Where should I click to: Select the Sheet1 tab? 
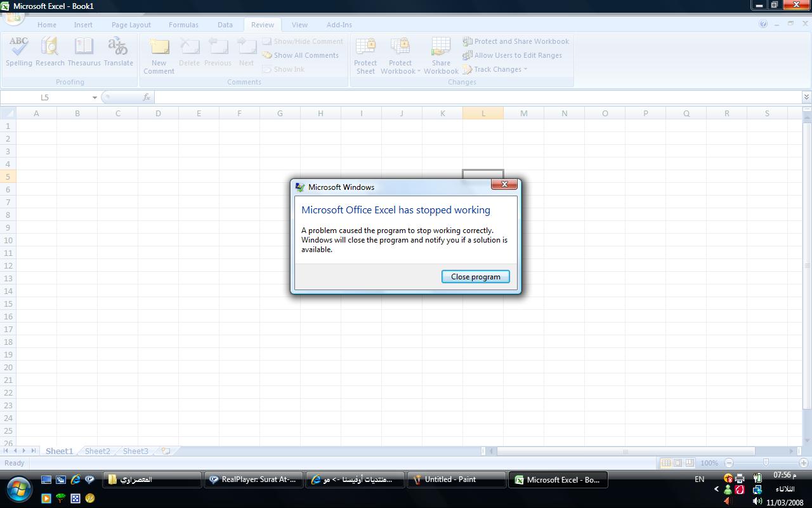pos(59,451)
